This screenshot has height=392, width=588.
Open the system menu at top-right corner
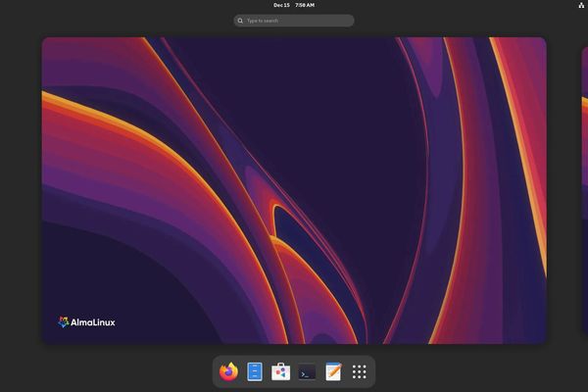[581, 5]
